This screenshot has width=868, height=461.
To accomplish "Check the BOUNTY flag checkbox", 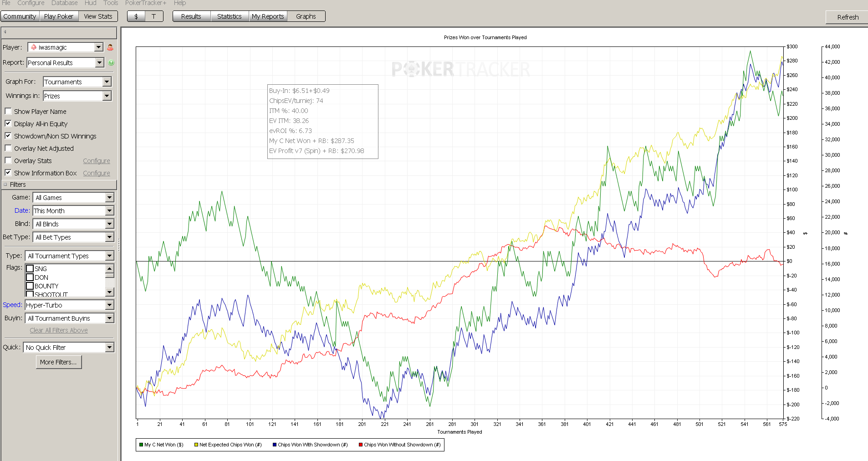I will pyautogui.click(x=30, y=286).
